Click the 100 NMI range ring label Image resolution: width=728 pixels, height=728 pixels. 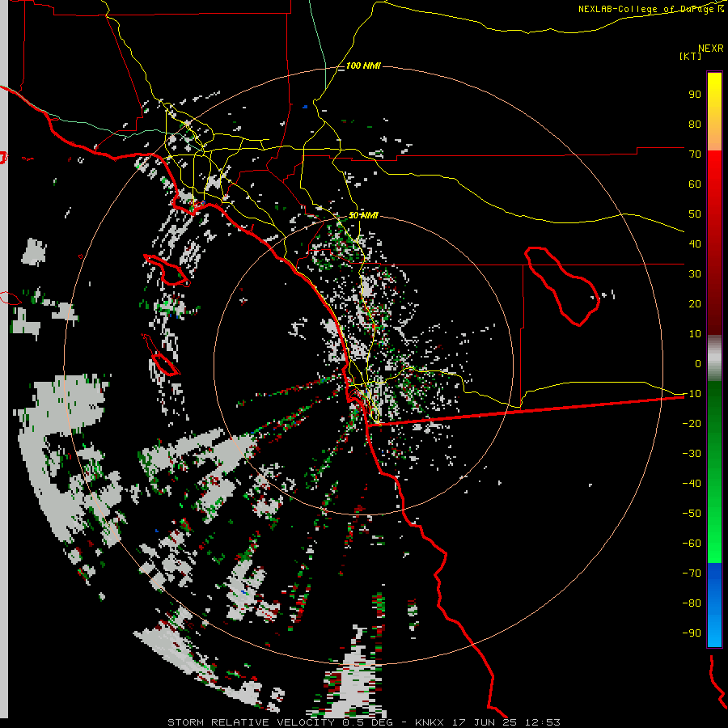click(363, 66)
